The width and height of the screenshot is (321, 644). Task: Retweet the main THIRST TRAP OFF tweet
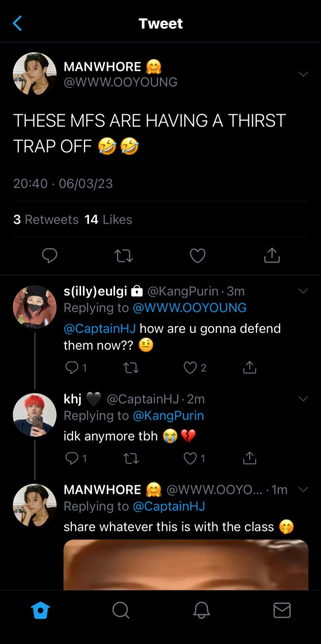point(124,256)
